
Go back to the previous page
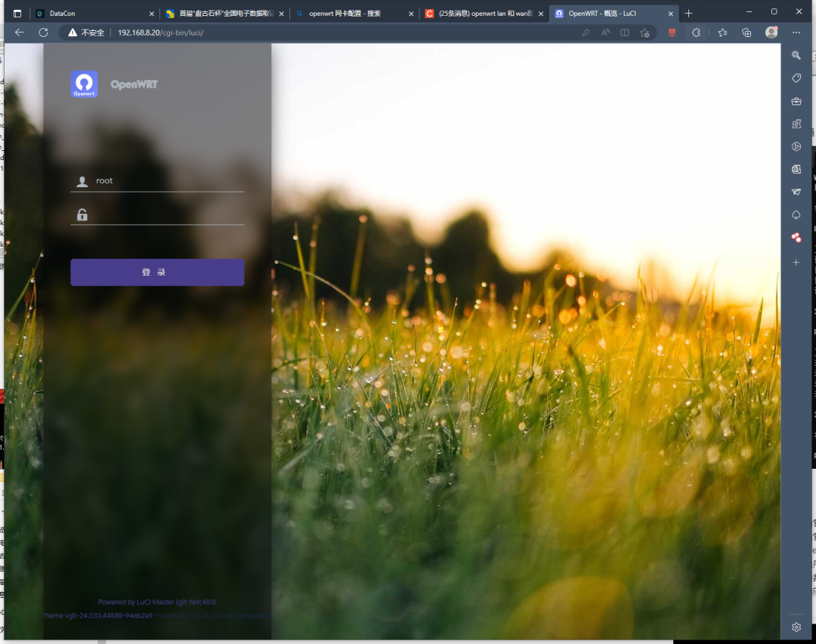click(19, 32)
